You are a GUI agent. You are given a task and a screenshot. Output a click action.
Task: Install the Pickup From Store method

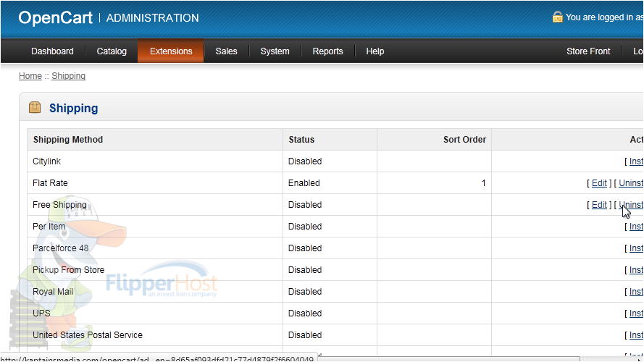click(636, 270)
